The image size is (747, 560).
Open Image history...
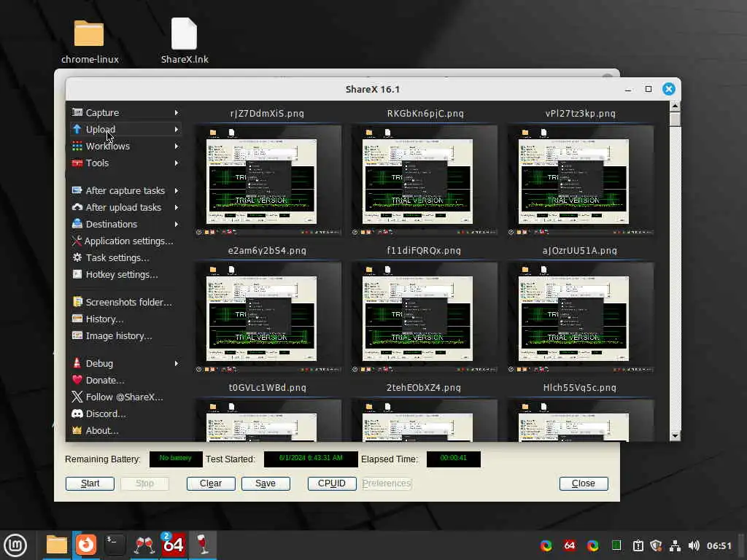tap(125, 335)
